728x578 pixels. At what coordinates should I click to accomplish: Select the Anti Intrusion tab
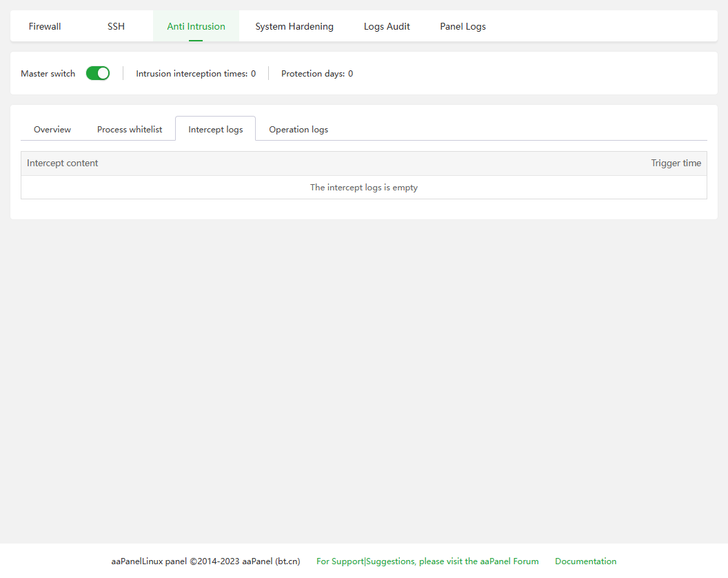[x=196, y=26]
